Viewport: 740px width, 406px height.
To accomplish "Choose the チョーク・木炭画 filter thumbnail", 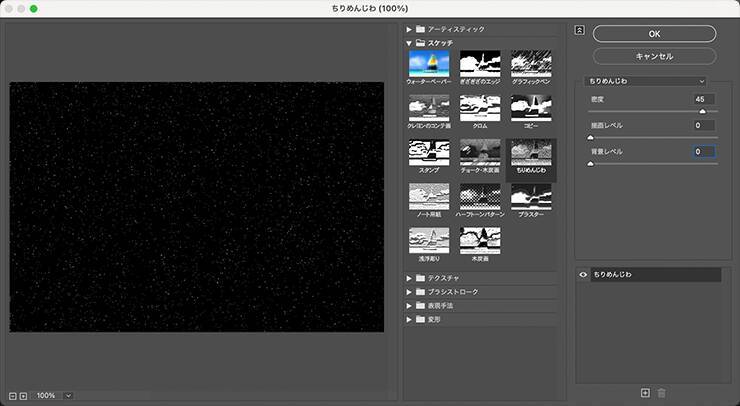I will (480, 152).
